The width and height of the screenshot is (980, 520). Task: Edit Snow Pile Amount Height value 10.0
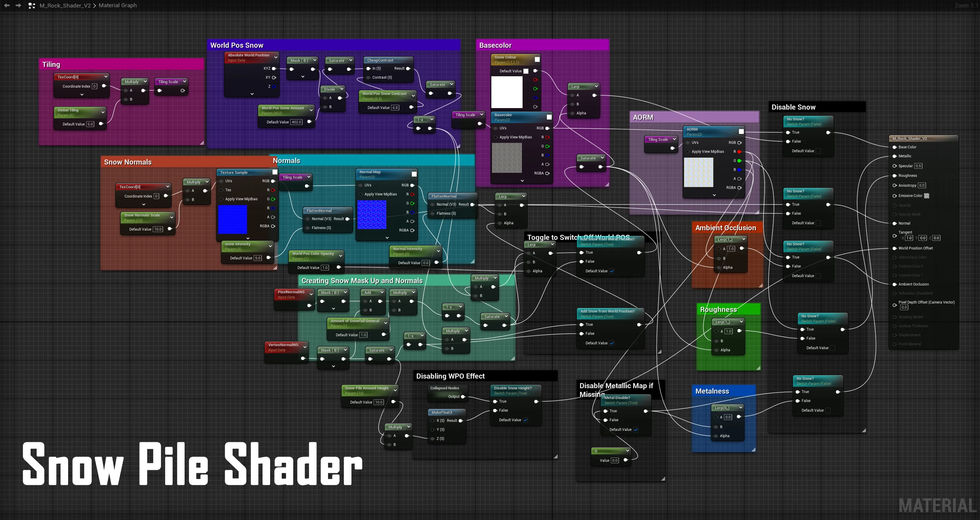pyautogui.click(x=379, y=402)
